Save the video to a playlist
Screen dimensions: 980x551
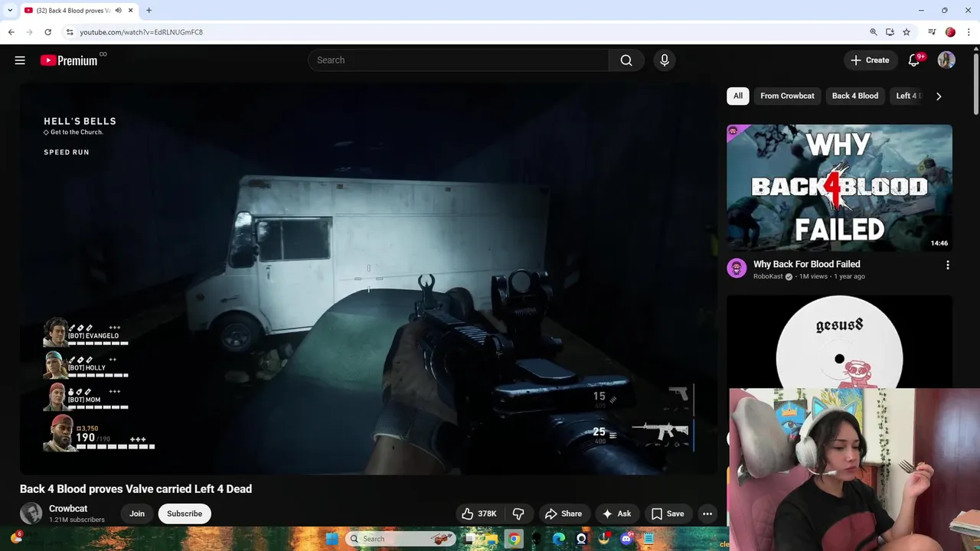(x=668, y=514)
